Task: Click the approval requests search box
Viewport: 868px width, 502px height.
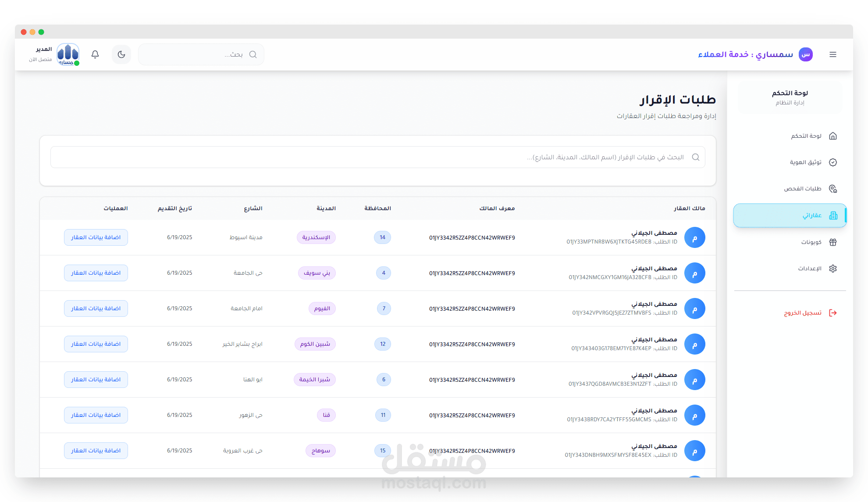Action: click(x=377, y=157)
